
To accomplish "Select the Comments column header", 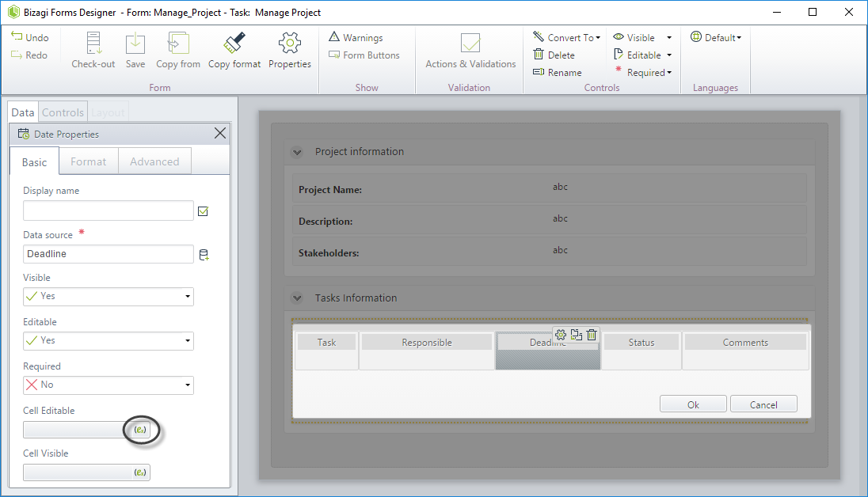I will (745, 343).
